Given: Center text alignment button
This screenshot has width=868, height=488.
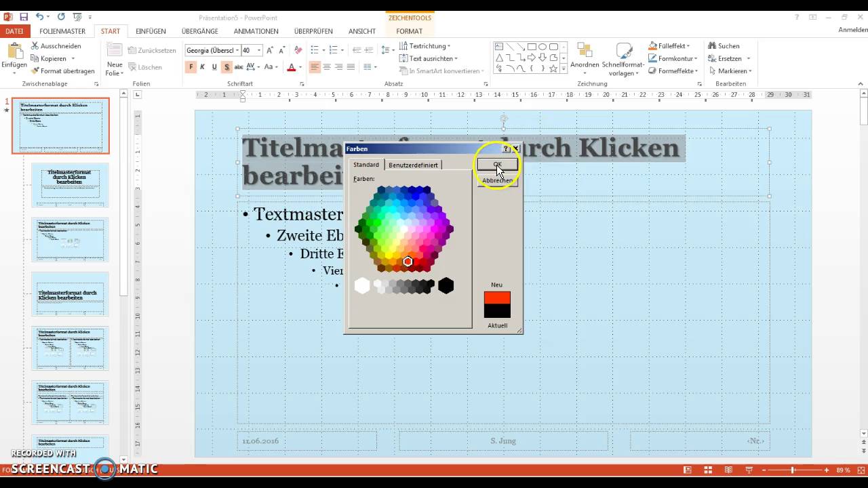Looking at the screenshot, I should click(327, 67).
